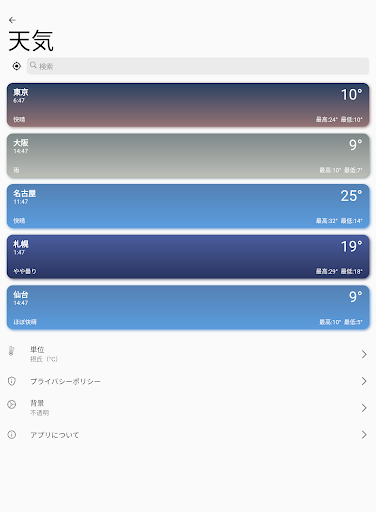Click the thermometer icon next to 単位
This screenshot has width=376, height=512.
click(11, 351)
